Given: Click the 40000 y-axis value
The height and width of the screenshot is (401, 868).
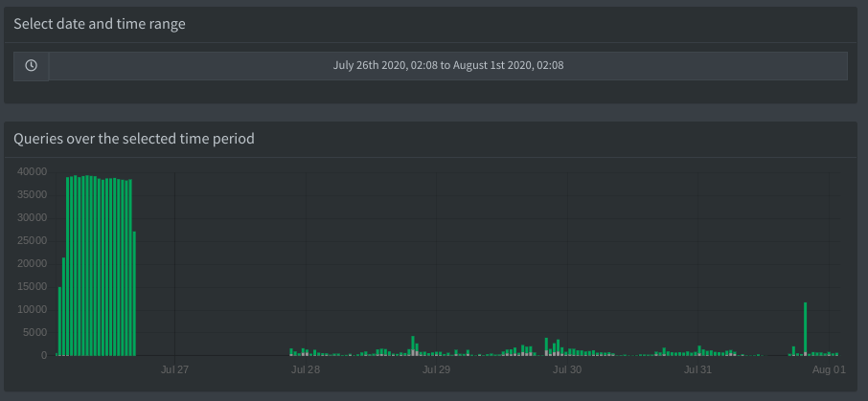Looking at the screenshot, I should pos(33,172).
